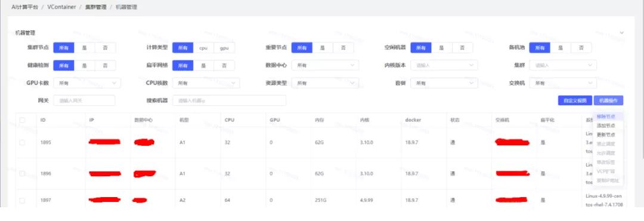Expand the 交换机 filter dropdown
The width and height of the screenshot is (644, 221).
tap(563, 83)
